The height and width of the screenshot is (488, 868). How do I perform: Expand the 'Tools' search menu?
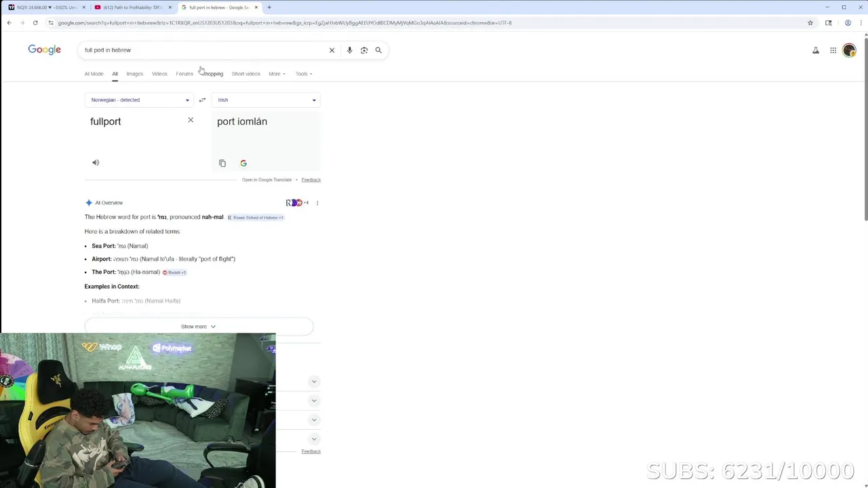[x=304, y=74]
